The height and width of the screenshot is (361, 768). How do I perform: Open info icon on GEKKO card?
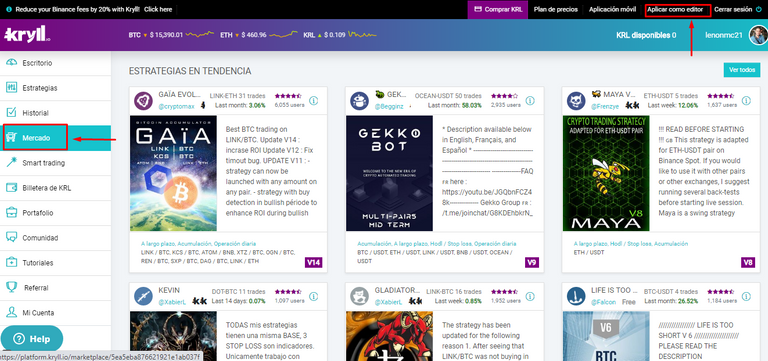tap(530, 100)
